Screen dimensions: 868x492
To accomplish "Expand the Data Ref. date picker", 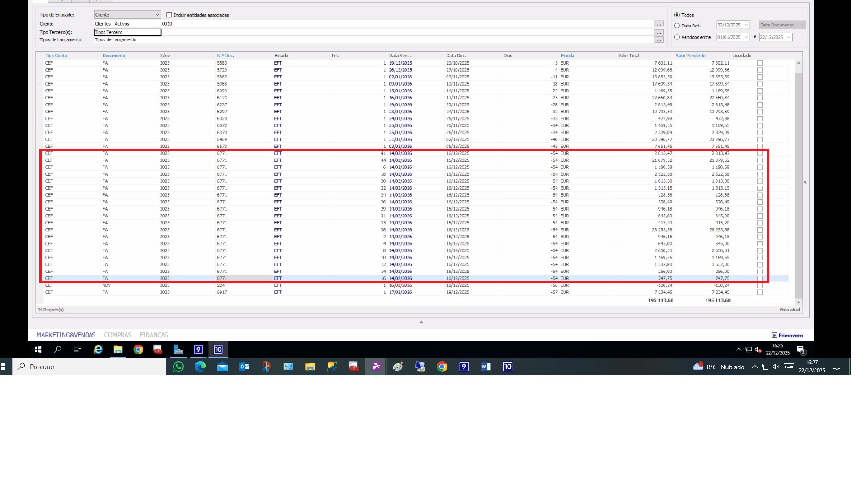I will tap(746, 25).
